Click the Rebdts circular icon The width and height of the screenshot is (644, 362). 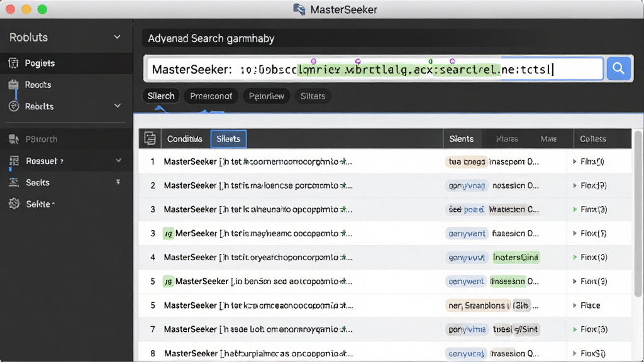point(14,106)
